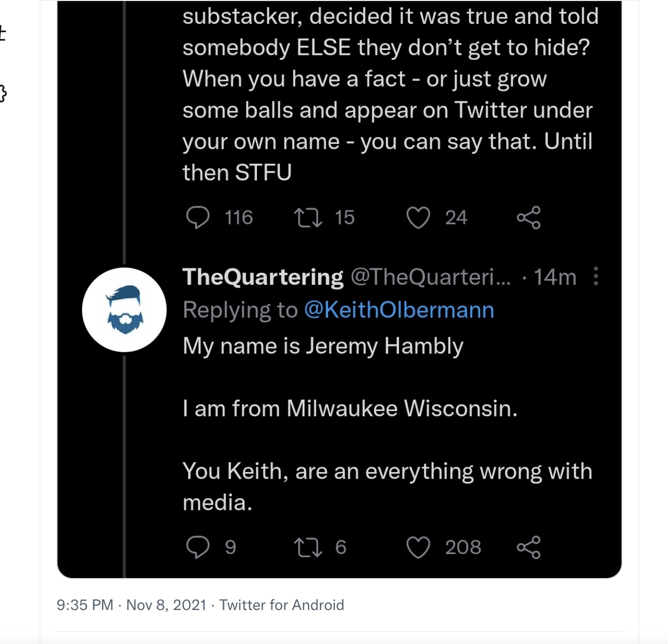Click share icon on TheQuartering's reply
The width and height of the screenshot is (668, 644).
tap(528, 547)
